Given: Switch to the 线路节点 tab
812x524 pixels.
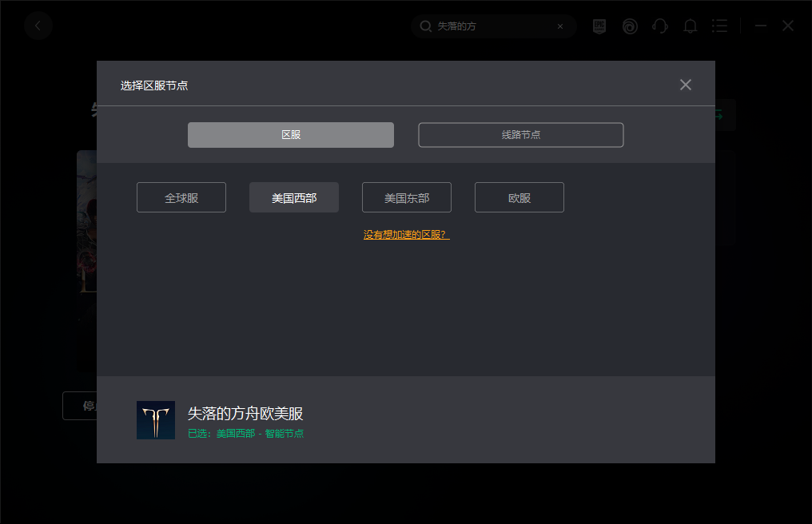Looking at the screenshot, I should coord(520,135).
